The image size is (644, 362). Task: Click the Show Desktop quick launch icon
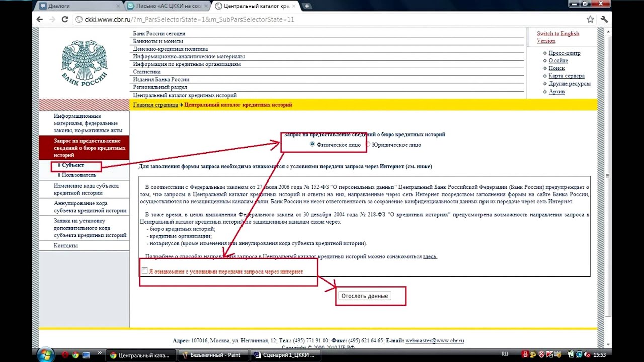(x=86, y=355)
